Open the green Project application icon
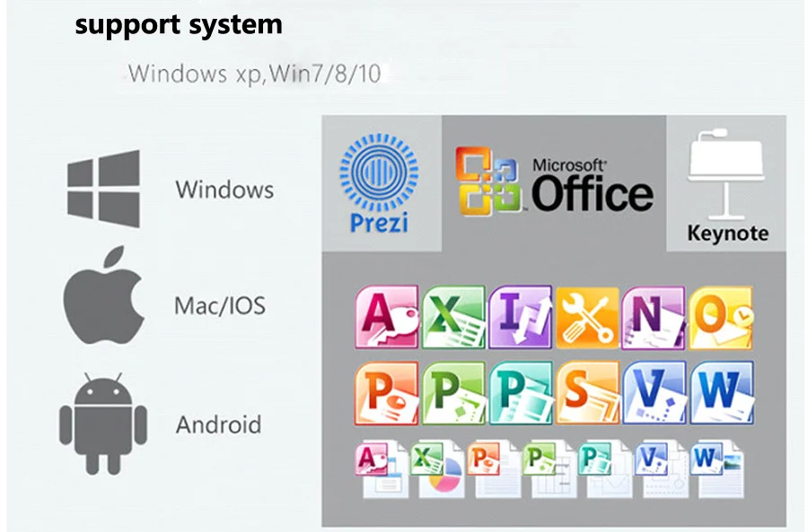 pyautogui.click(x=453, y=394)
